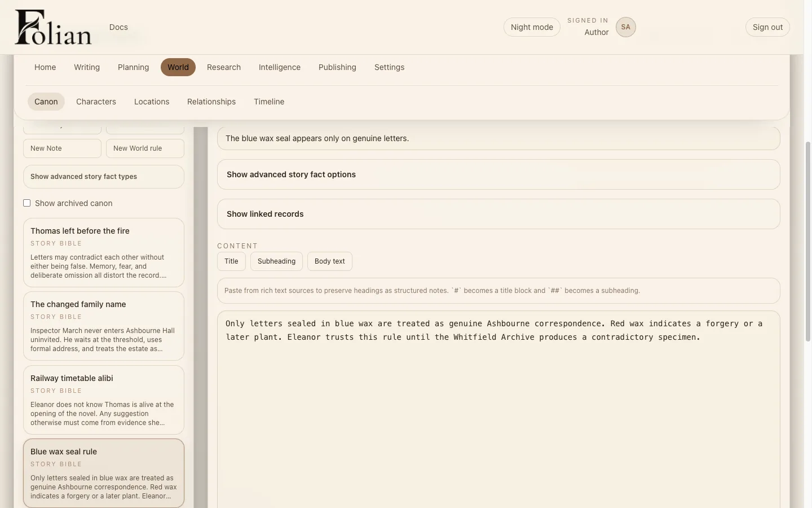812x508 pixels.
Task: Create a New World rule
Action: point(145,148)
